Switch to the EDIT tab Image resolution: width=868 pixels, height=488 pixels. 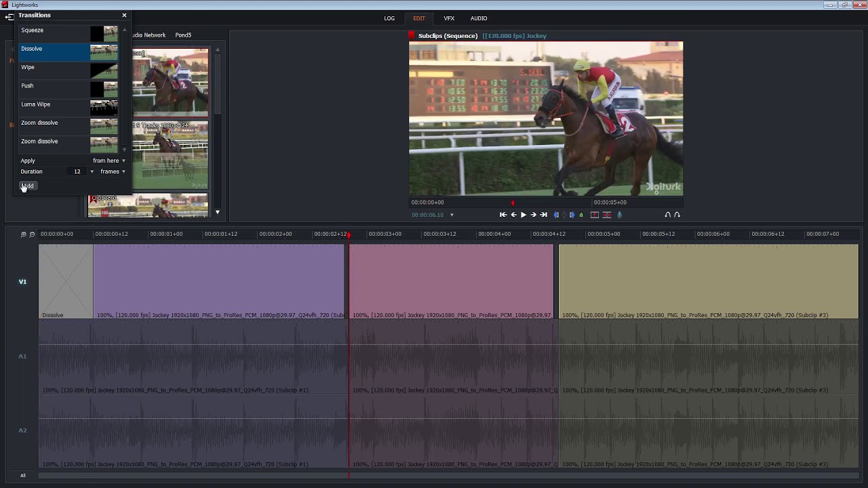click(x=419, y=18)
